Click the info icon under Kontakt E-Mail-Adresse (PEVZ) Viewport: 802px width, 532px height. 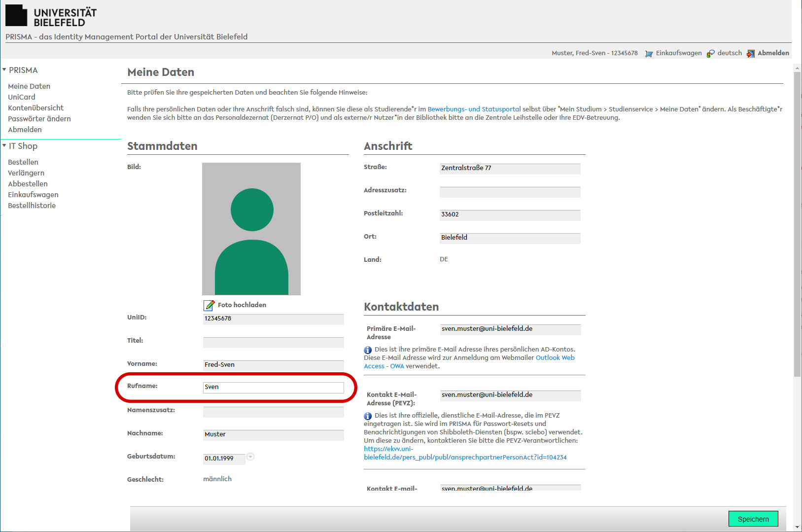click(x=368, y=416)
